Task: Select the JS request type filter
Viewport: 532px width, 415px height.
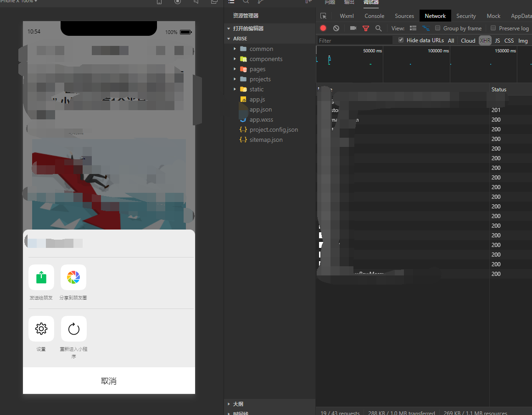Action: (498, 41)
